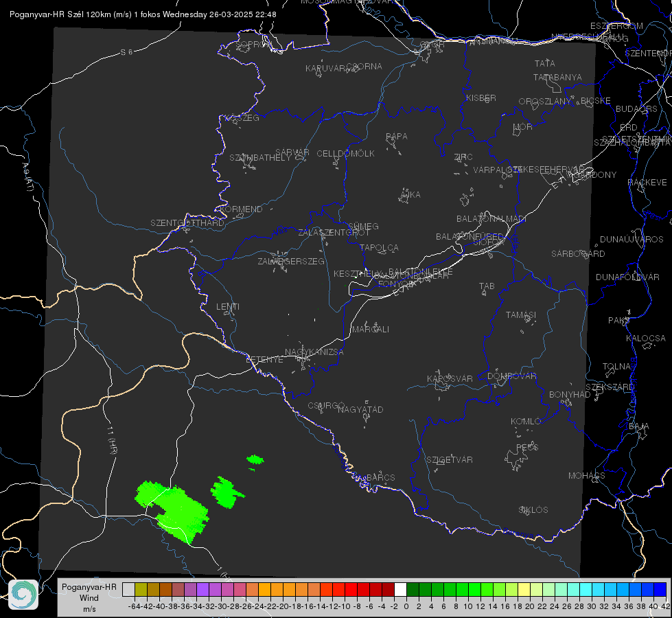Click the '11 (HR)' road label

click(111, 439)
